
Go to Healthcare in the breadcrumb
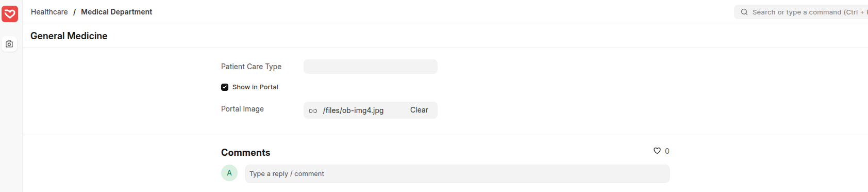49,12
